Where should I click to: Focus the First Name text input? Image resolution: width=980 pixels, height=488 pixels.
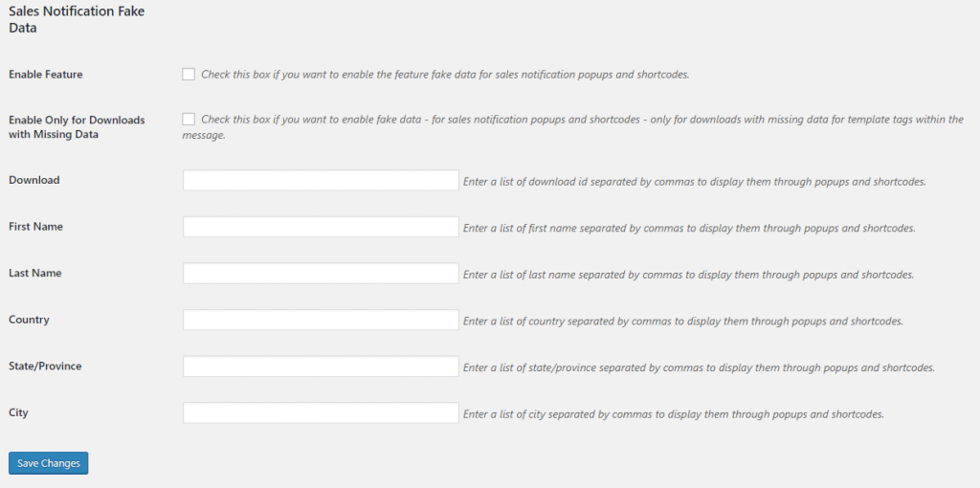pos(321,227)
